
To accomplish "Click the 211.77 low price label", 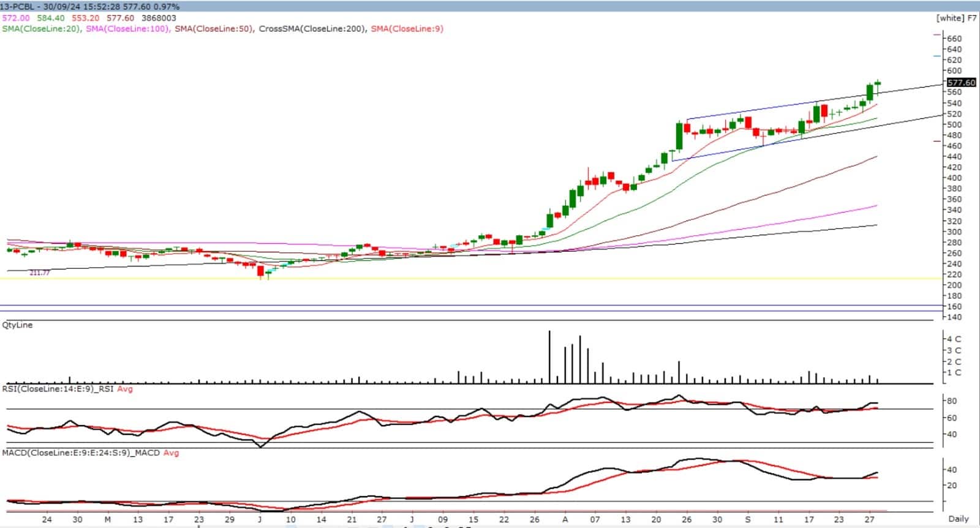I will tap(40, 273).
